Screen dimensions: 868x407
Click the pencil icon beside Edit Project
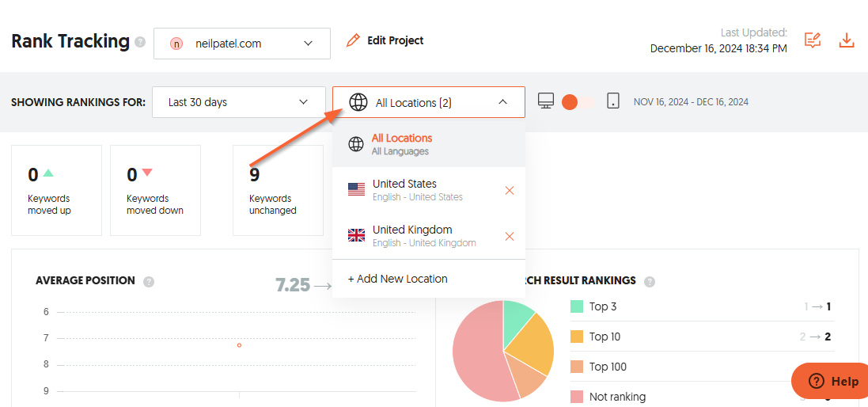point(353,40)
